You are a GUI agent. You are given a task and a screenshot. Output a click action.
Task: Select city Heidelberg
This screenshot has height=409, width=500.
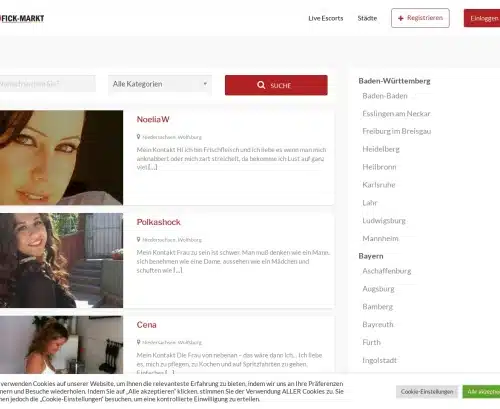point(381,149)
